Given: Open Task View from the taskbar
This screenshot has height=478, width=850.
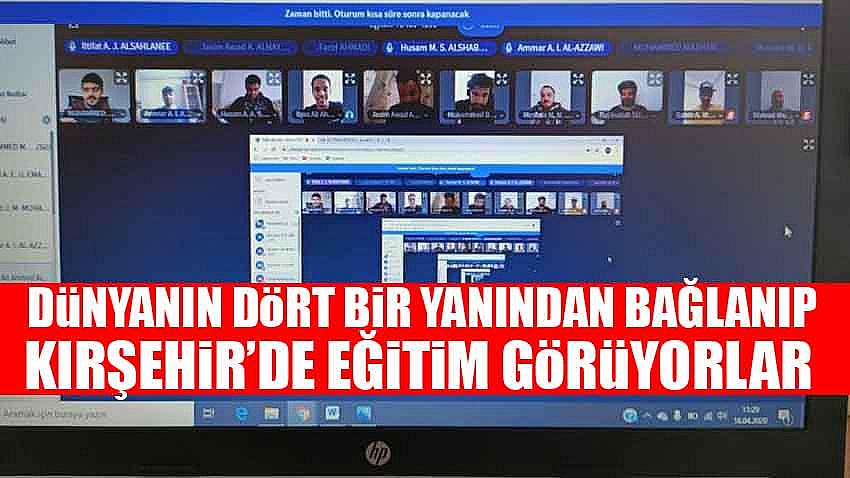Looking at the screenshot, I should [208, 414].
